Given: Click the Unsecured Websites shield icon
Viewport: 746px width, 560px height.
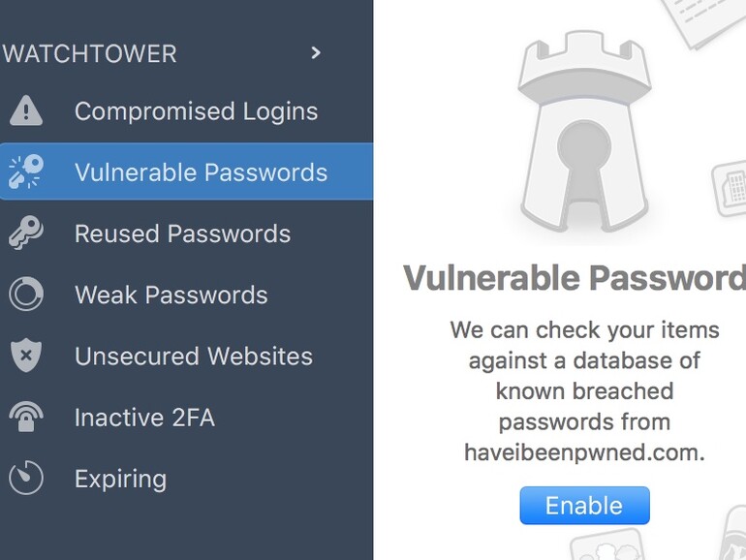Looking at the screenshot, I should tap(26, 356).
